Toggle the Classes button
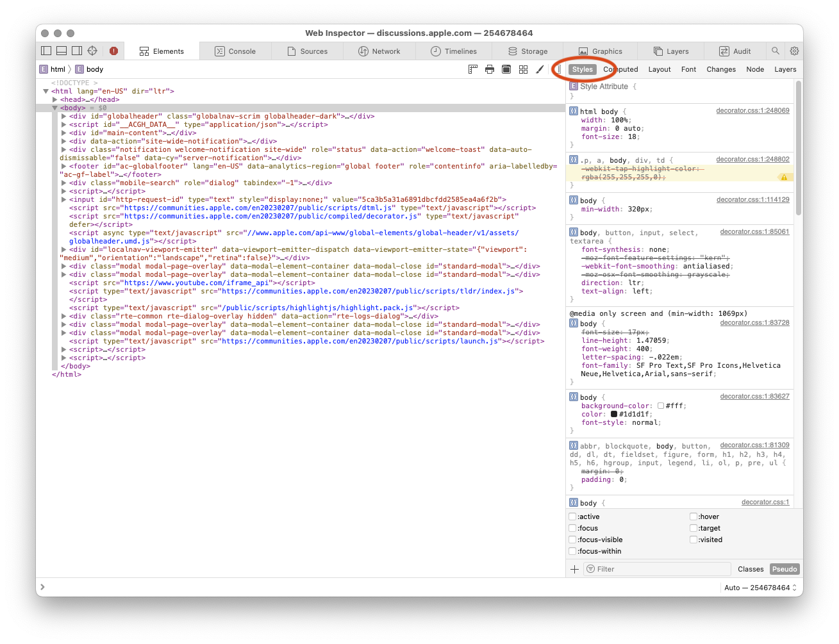Image resolution: width=839 pixels, height=644 pixels. click(x=751, y=569)
